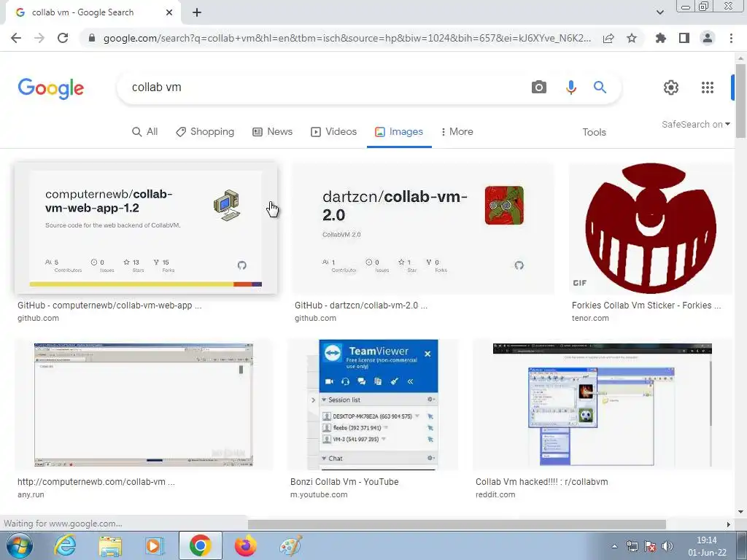Open the Google apps grid
The image size is (747, 560).
click(708, 87)
